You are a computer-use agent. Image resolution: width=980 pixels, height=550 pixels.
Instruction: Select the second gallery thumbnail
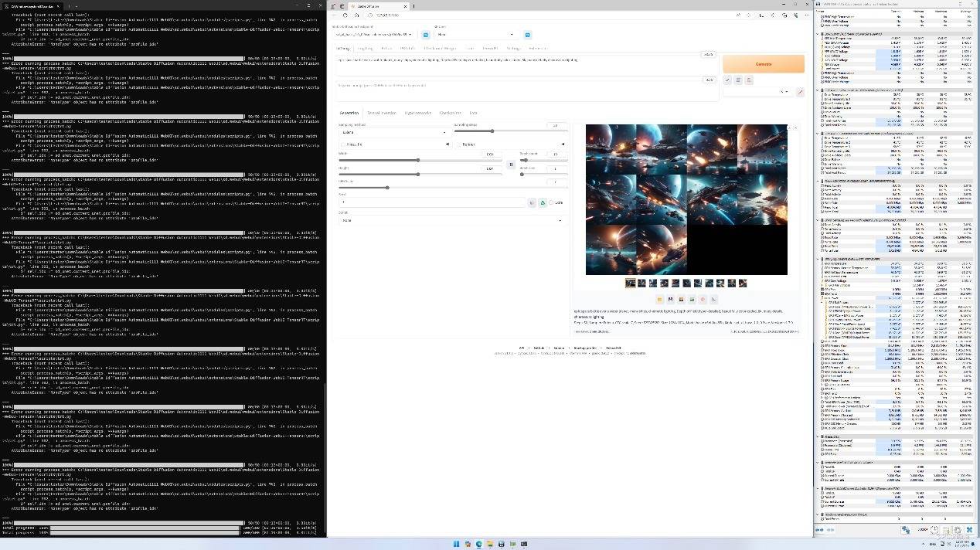[641, 283]
